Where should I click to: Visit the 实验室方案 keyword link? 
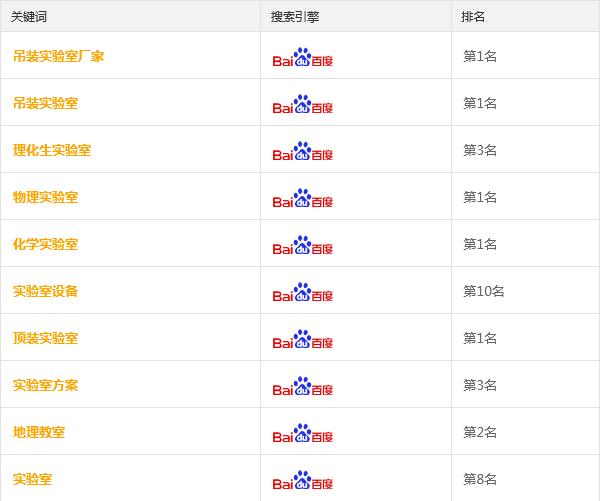(46, 385)
